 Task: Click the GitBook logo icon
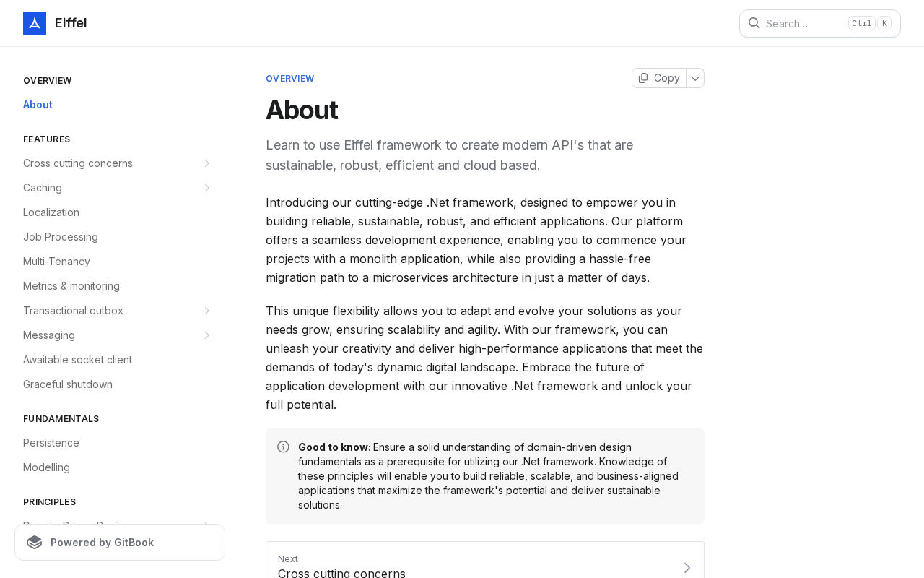point(35,543)
